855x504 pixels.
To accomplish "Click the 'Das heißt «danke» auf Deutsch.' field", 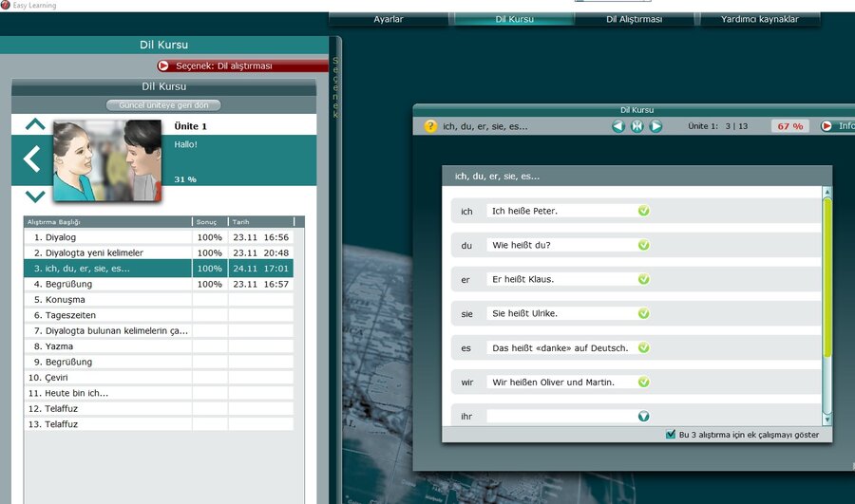I will coord(561,348).
